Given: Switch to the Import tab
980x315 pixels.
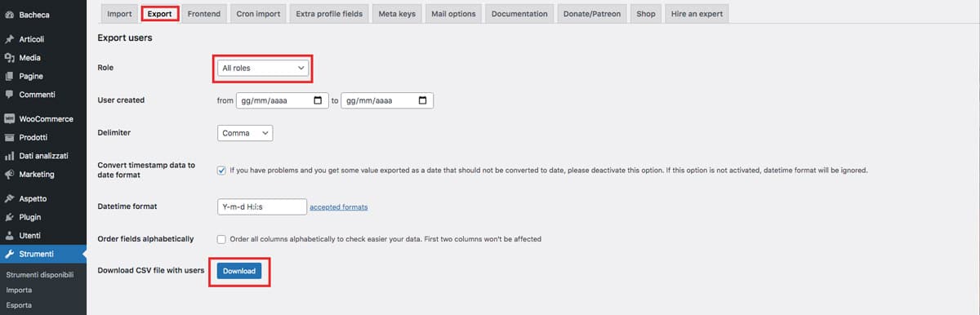Looking at the screenshot, I should (119, 14).
